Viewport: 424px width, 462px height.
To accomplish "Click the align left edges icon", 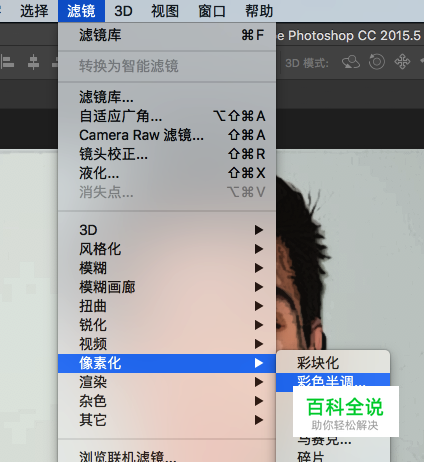I will [7, 62].
